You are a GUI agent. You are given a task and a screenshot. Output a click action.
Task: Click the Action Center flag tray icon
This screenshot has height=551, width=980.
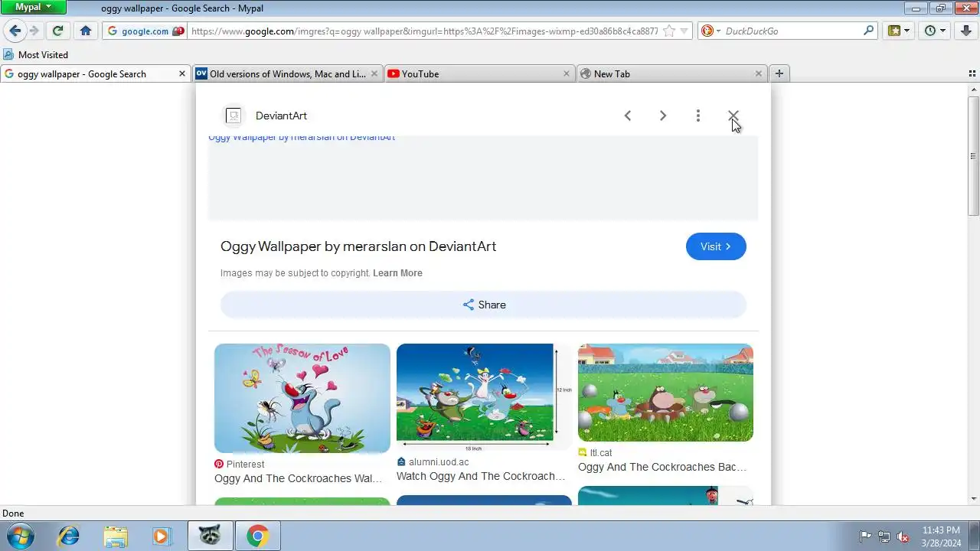866,536
